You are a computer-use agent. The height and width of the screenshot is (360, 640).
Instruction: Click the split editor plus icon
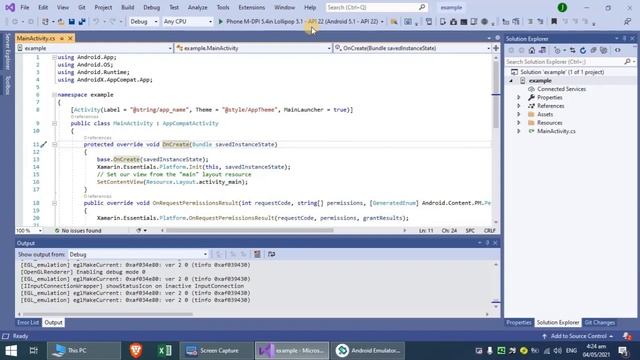[x=496, y=48]
